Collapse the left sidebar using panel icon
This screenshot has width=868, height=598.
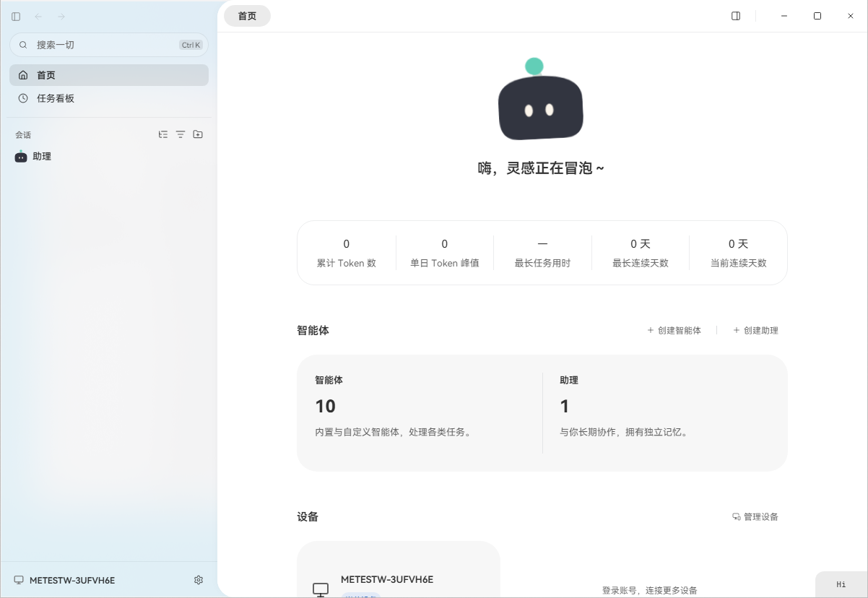(16, 16)
